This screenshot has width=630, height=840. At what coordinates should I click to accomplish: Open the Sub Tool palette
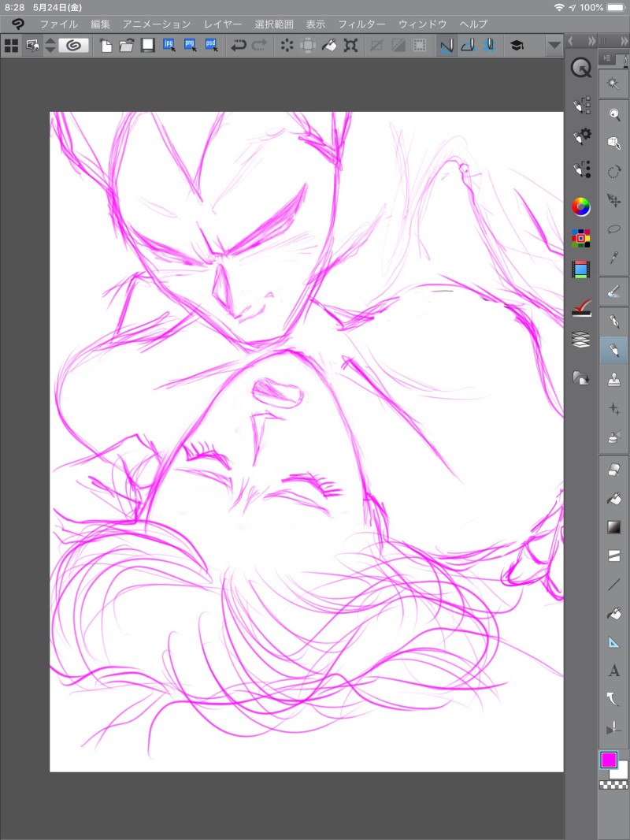[x=581, y=106]
